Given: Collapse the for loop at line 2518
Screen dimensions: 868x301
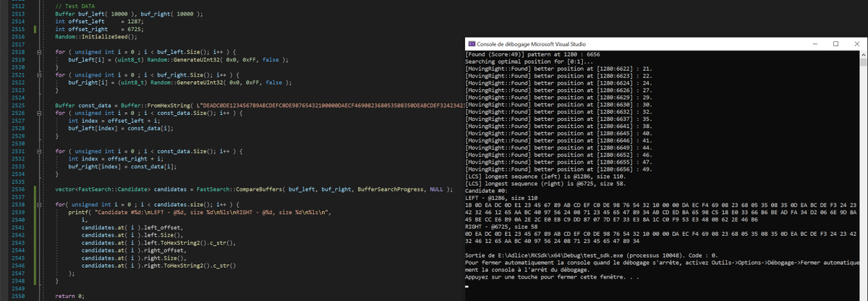Looking at the screenshot, I should (x=38, y=53).
